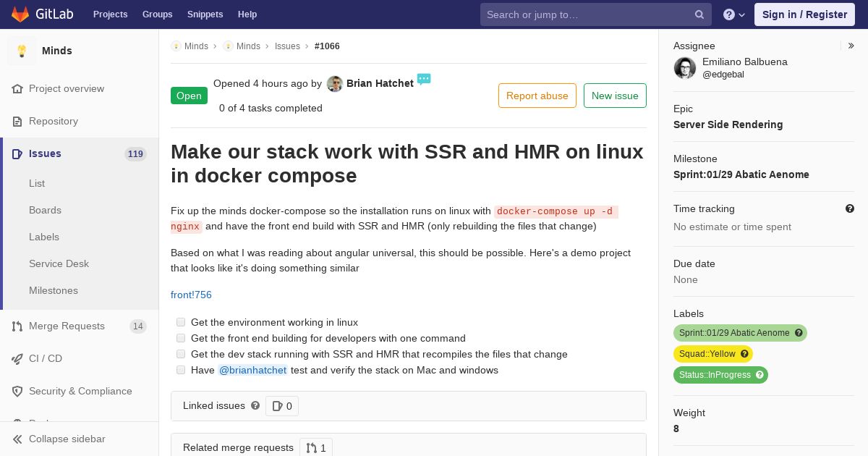Click the Minds lightbulb project avatar
The image size is (868, 456).
[22, 51]
